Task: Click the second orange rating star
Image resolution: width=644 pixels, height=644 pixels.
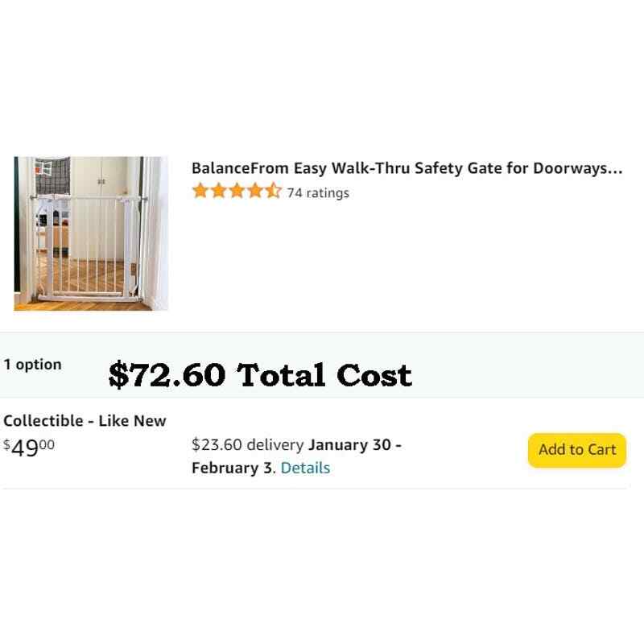Action: (219, 192)
